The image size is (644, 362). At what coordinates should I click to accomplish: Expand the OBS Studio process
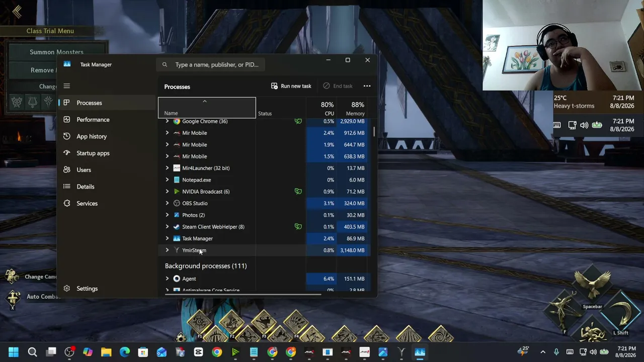[167, 203]
